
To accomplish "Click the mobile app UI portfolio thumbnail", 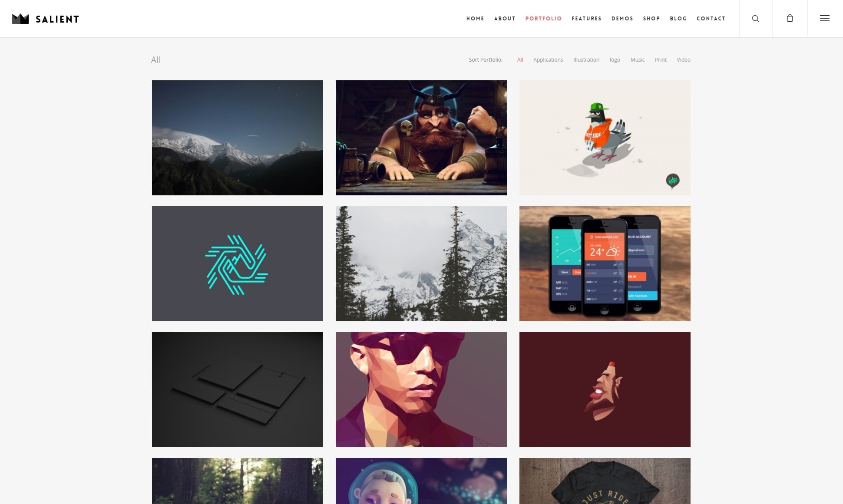I will [605, 264].
